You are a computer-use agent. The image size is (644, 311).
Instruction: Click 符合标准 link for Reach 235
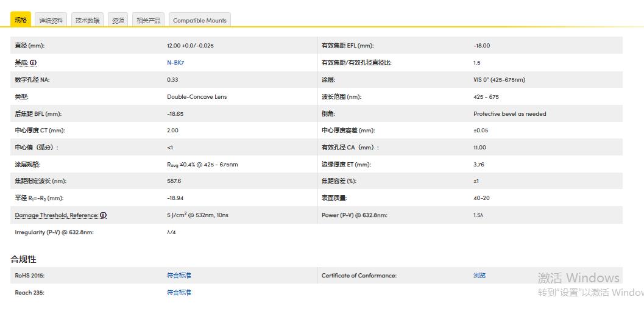coord(179,293)
